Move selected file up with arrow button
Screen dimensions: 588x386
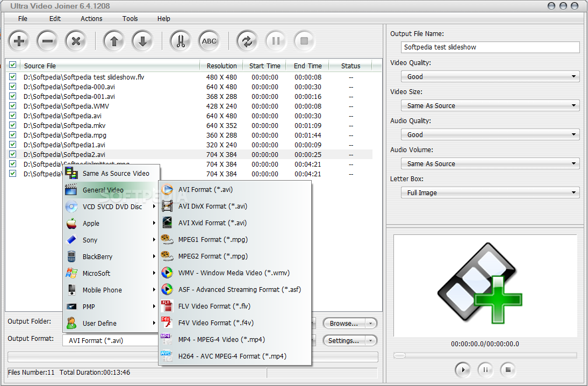pos(114,41)
